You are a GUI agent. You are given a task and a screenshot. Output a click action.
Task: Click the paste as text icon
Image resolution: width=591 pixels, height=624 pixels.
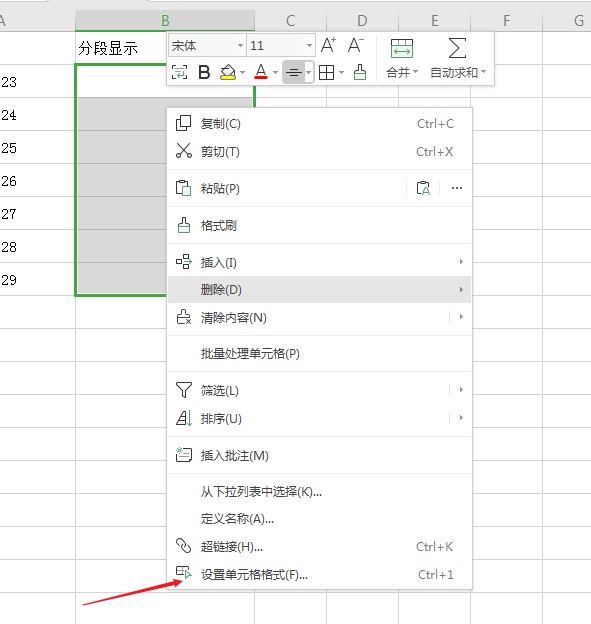(423, 188)
